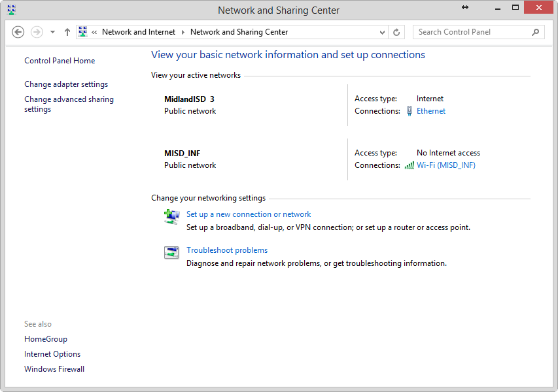Open the recent locations dropdown arrow
Viewport: 558px width, 392px height.
[53, 32]
